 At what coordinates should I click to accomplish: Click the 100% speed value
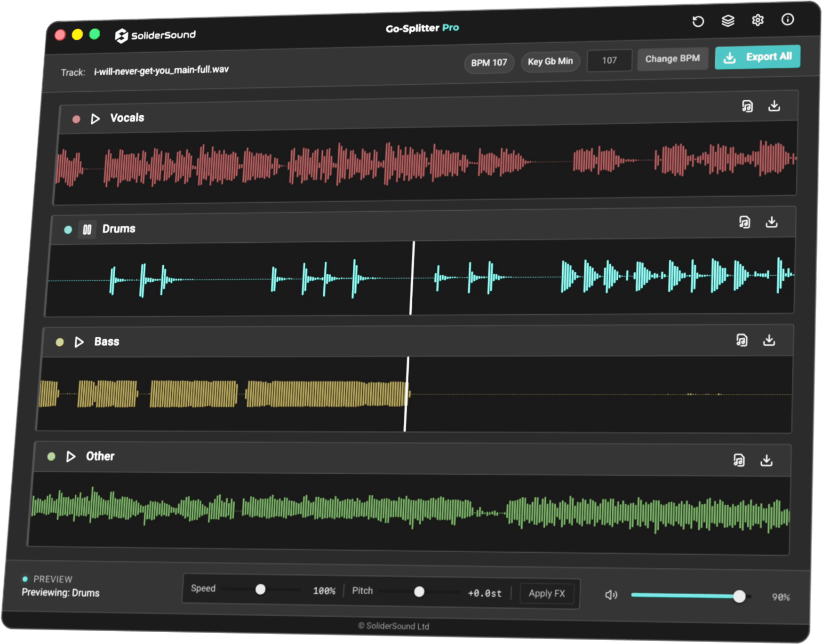(x=324, y=591)
